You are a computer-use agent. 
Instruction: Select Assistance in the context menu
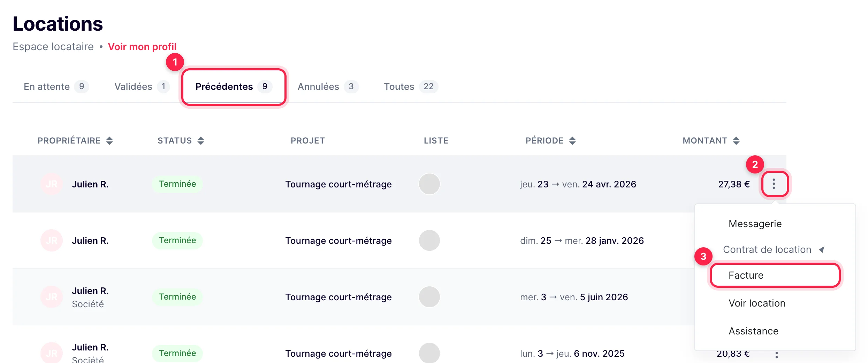(x=753, y=331)
